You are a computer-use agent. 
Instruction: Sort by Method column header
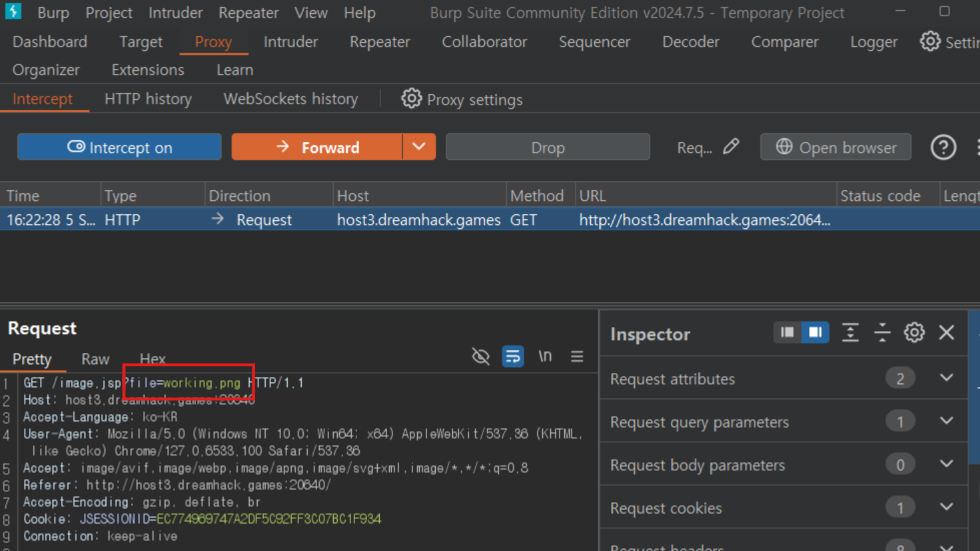[x=539, y=195]
